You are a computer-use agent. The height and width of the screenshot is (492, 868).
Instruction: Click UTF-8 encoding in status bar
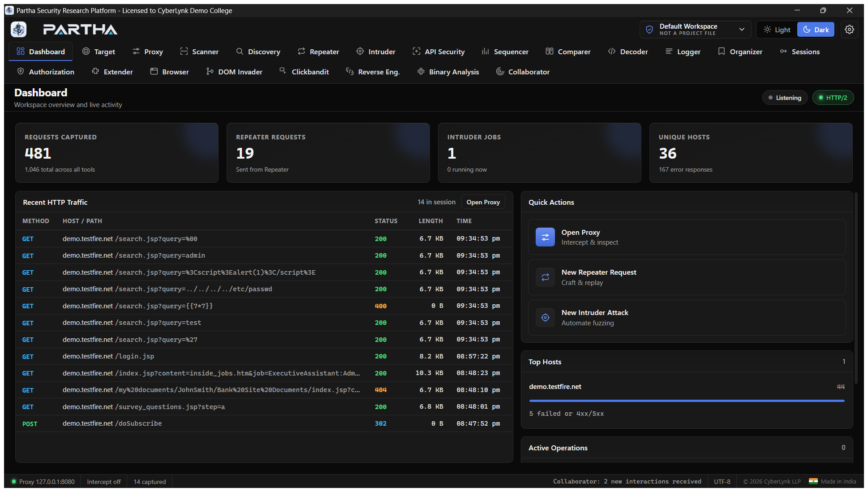point(722,482)
